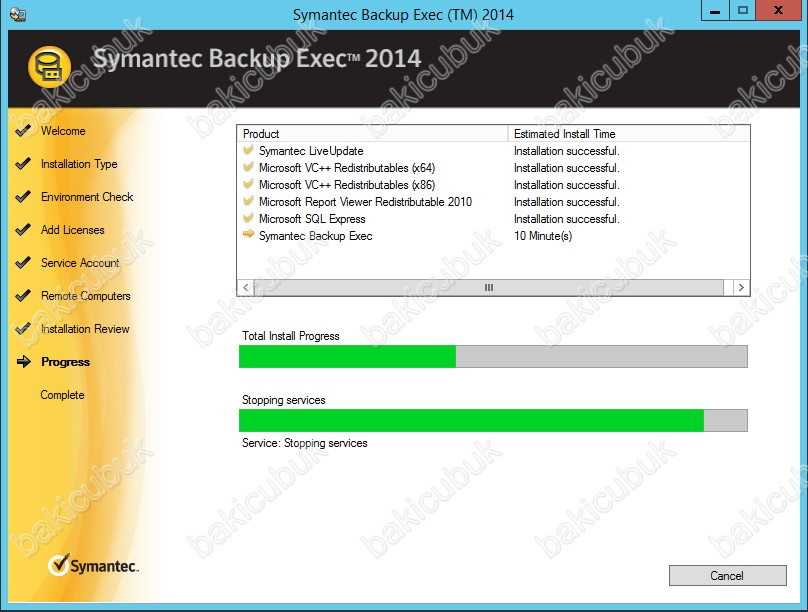Click the success check icon for VC++ Redistributables (x86)
808x612 pixels.
[x=248, y=184]
